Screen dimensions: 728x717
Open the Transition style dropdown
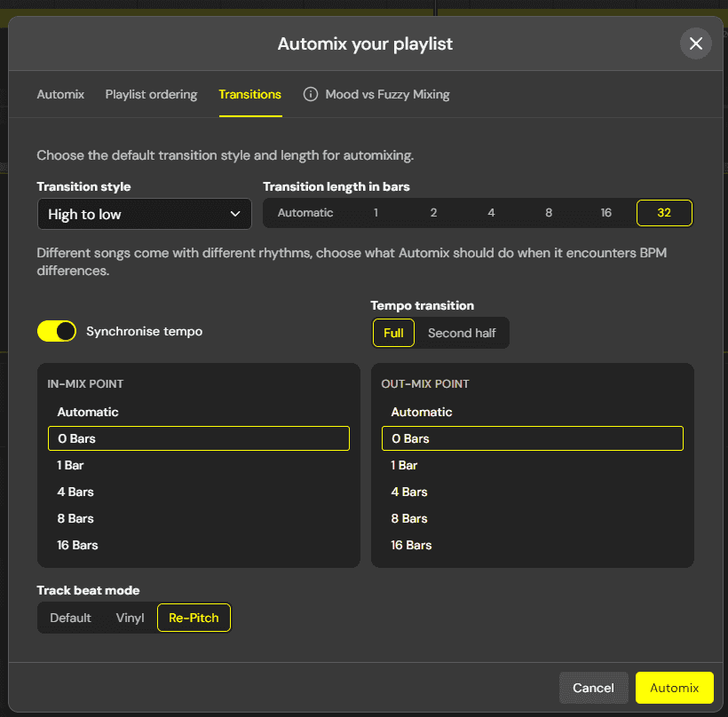point(145,214)
